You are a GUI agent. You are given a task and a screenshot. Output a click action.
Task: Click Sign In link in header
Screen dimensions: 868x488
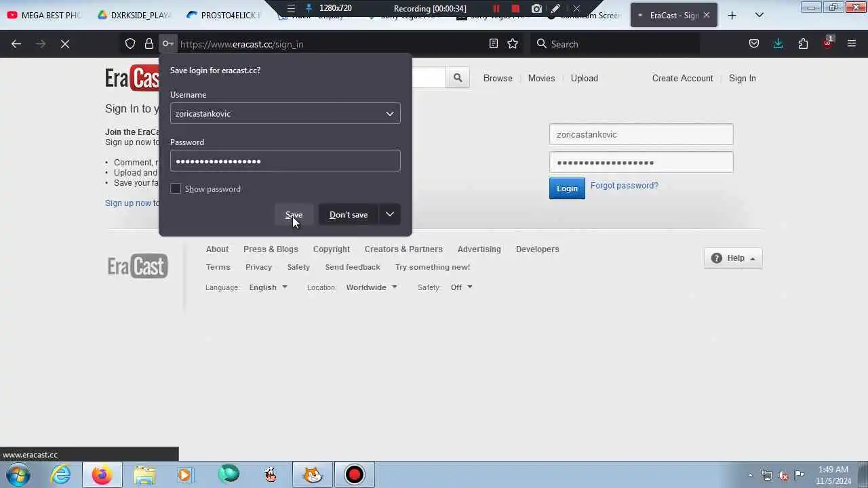point(742,79)
